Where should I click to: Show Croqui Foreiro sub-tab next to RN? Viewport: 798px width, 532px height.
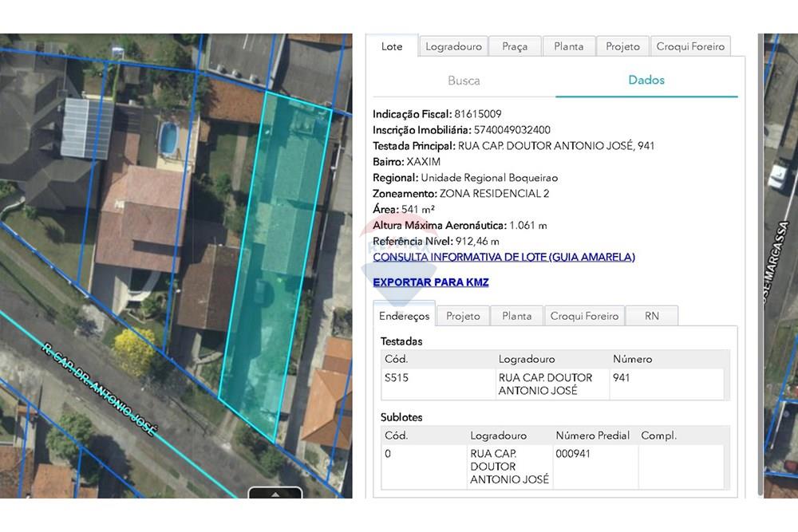coord(584,316)
